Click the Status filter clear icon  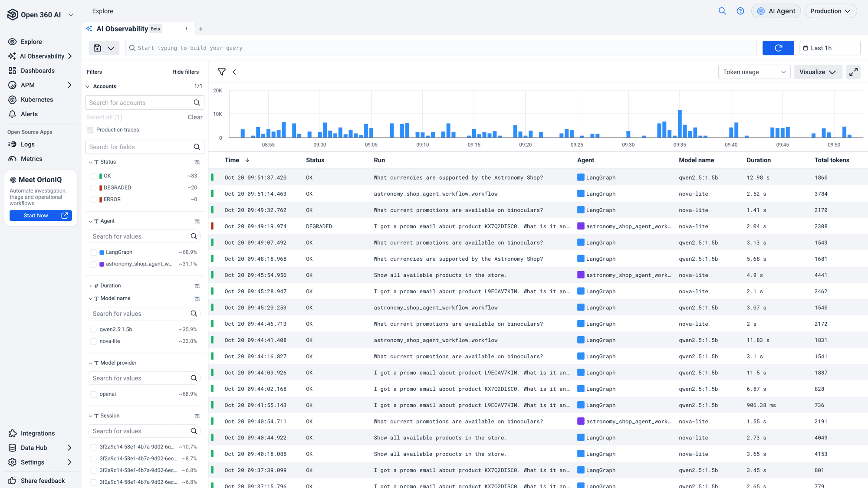point(197,162)
